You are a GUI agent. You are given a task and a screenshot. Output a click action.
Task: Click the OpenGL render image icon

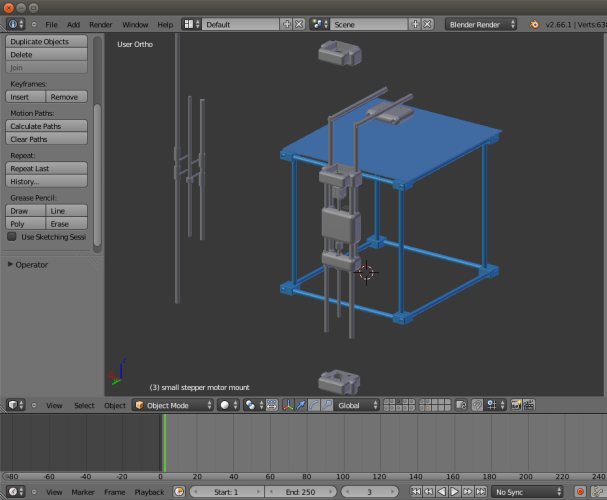[516, 405]
